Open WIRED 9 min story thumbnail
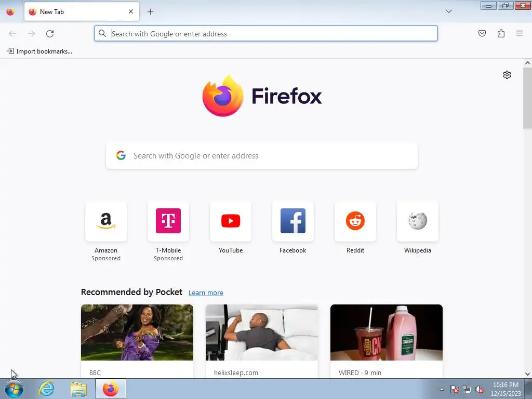 (x=387, y=332)
